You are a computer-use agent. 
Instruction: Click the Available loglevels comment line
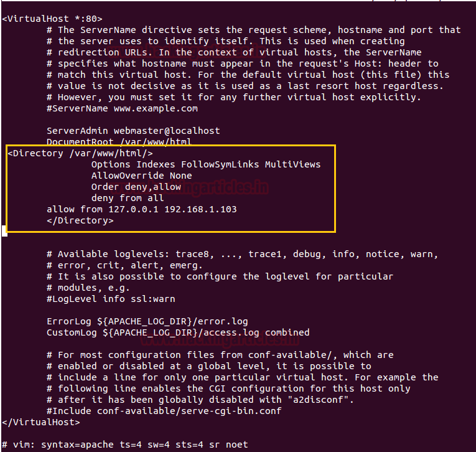(242, 254)
